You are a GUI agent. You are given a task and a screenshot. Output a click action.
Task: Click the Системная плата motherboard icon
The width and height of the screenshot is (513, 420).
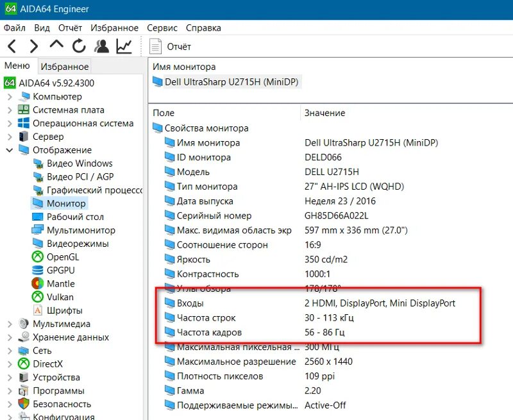[24, 110]
